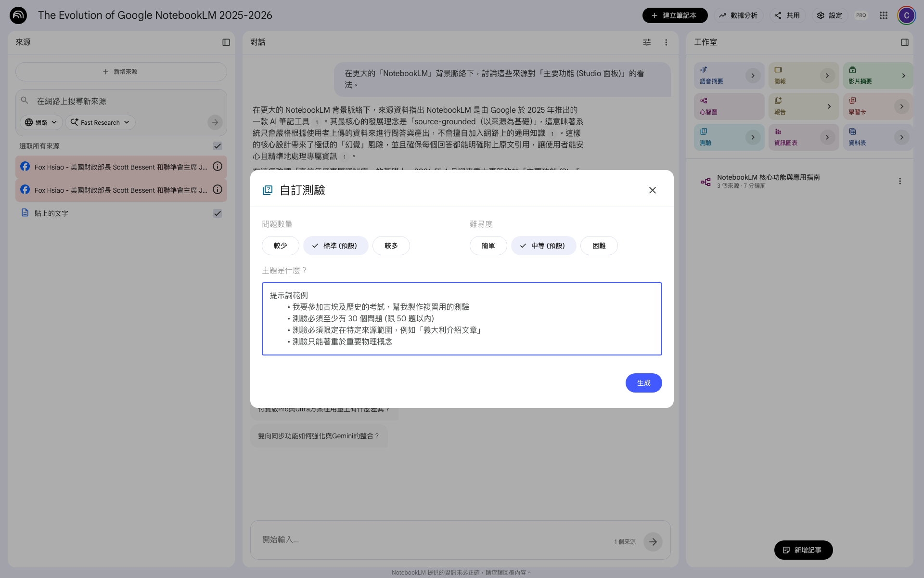924x578 pixels.
Task: Click the 在網路上搜尋新來源 search field
Action: tap(120, 101)
